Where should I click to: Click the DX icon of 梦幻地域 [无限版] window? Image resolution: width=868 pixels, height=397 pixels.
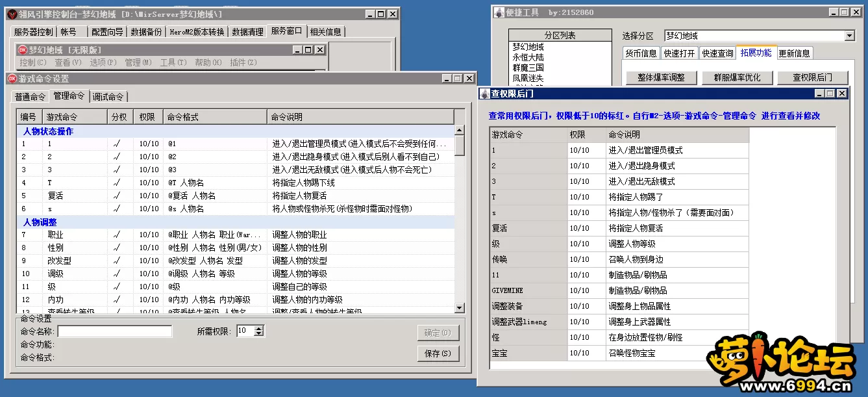click(22, 49)
